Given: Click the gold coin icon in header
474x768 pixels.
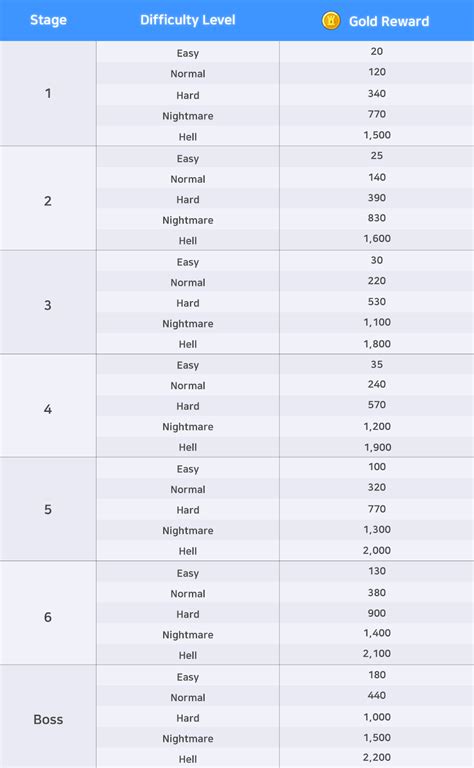Looking at the screenshot, I should [x=331, y=21].
